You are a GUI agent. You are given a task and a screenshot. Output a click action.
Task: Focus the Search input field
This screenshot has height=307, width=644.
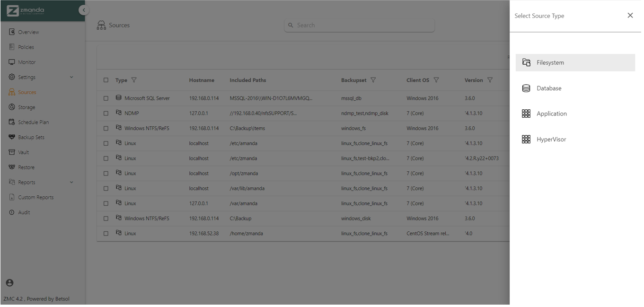pos(360,25)
